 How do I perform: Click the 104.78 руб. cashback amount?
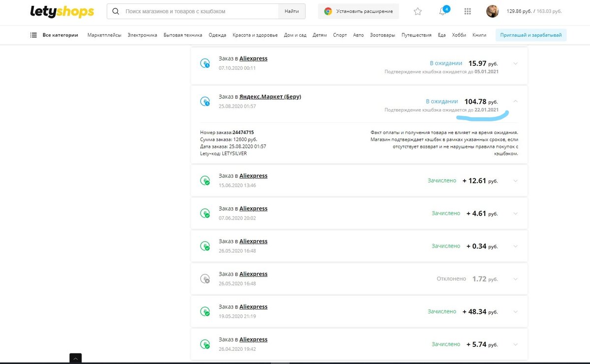(481, 101)
